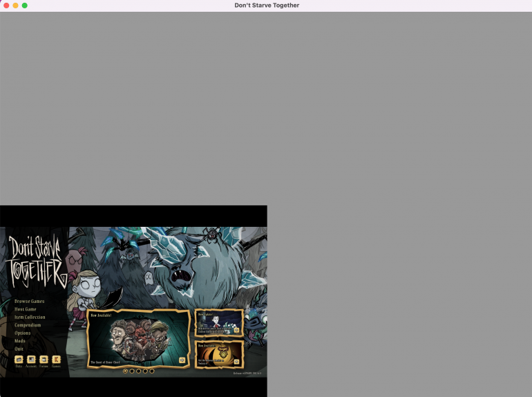Click arrow icon on the Twitch emblem card
Viewport: 532px width, 397px height.
tap(236, 362)
